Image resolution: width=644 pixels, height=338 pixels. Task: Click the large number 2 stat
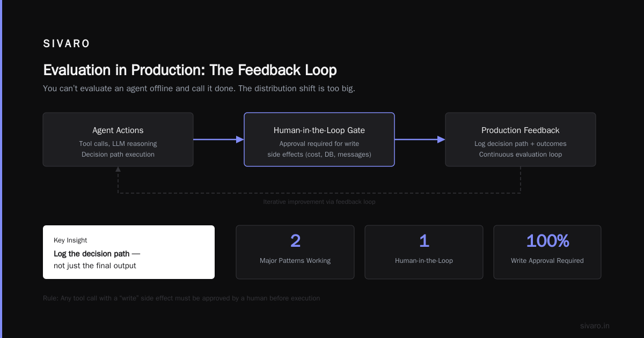295,241
